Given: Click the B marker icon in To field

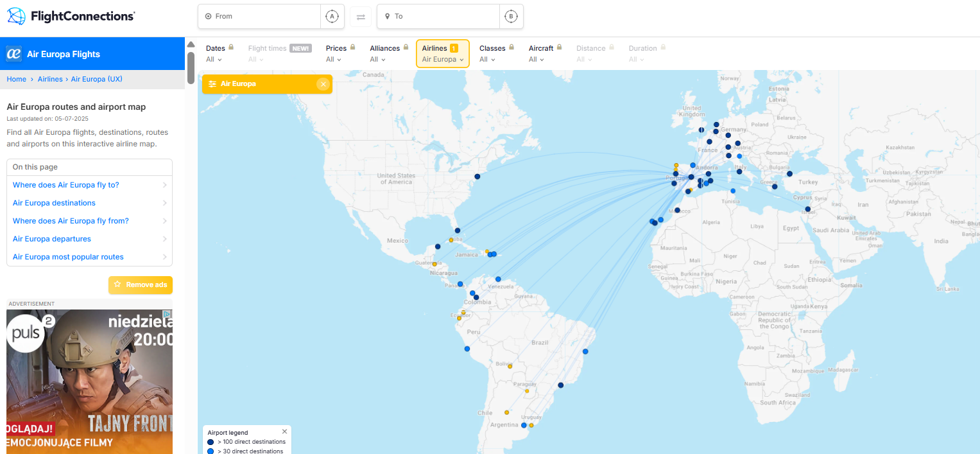Looking at the screenshot, I should point(511,17).
